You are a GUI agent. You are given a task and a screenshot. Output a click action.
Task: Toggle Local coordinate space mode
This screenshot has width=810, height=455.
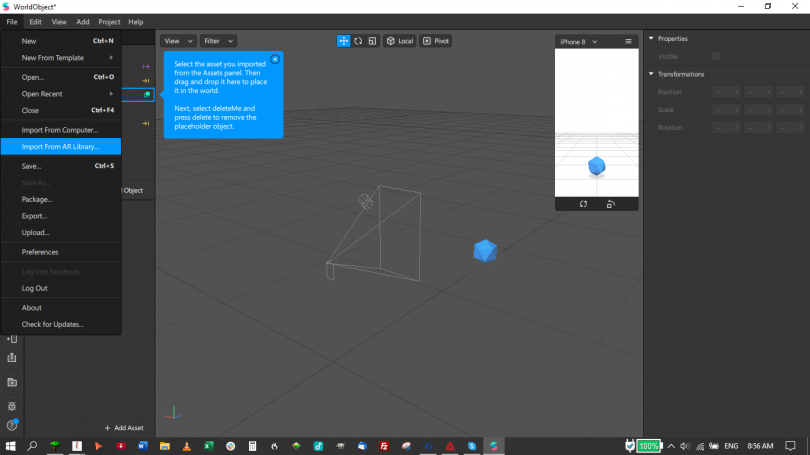400,41
